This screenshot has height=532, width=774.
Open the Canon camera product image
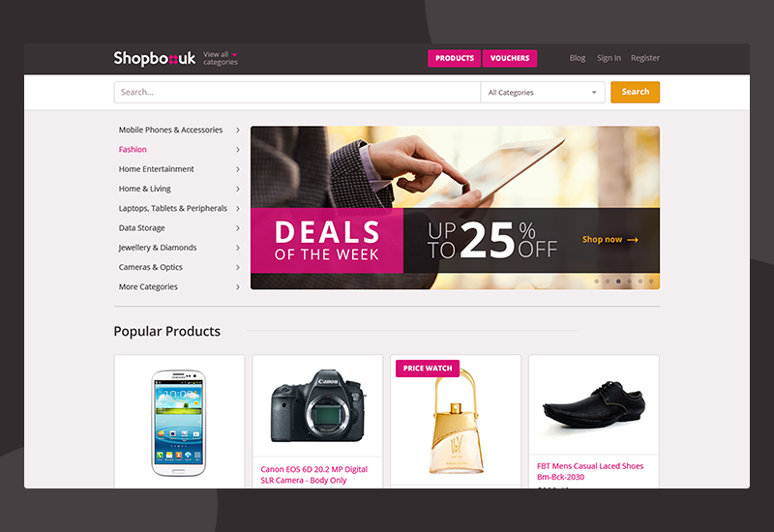[x=318, y=405]
